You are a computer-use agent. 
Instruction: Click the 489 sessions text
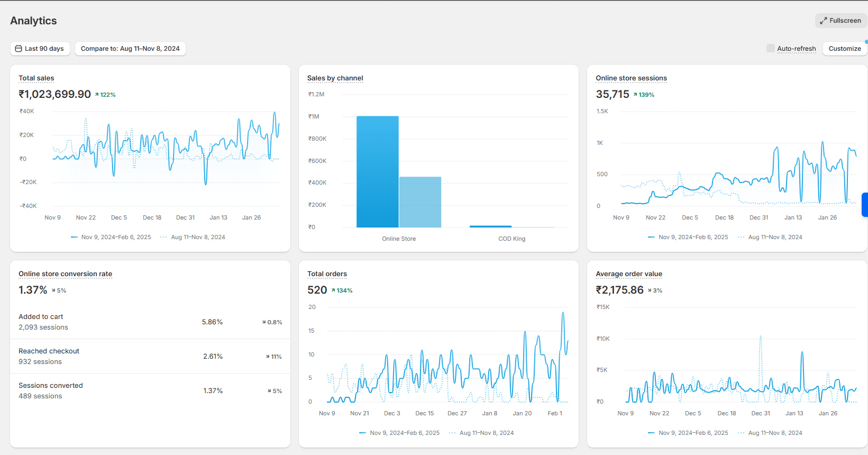click(40, 396)
